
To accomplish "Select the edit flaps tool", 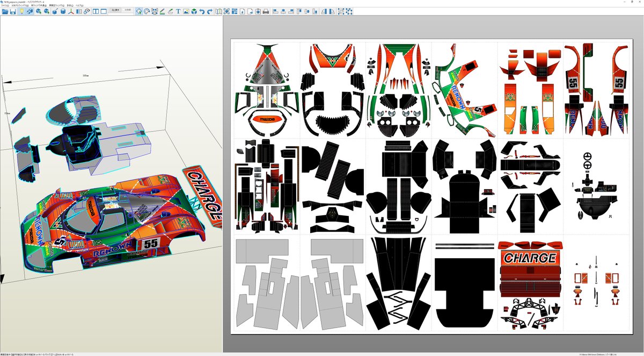I will tap(170, 11).
